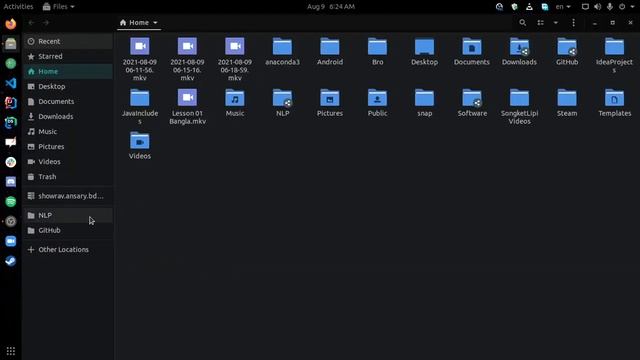The image size is (640, 360).
Task: Launch Firefox from the dock
Action: 11,24
